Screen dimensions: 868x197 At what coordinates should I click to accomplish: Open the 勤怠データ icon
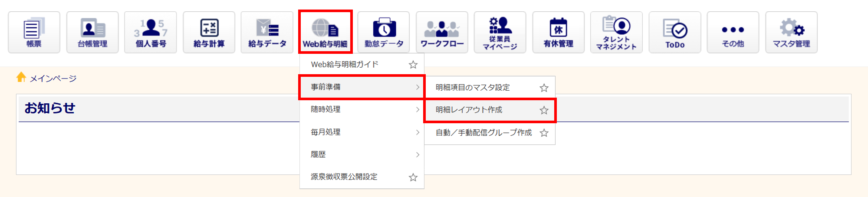pos(384,33)
